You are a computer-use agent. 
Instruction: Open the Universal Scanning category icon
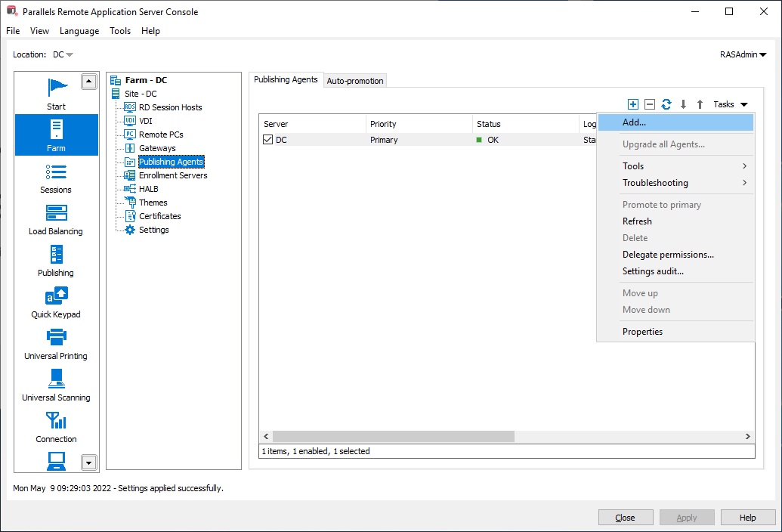(x=57, y=379)
